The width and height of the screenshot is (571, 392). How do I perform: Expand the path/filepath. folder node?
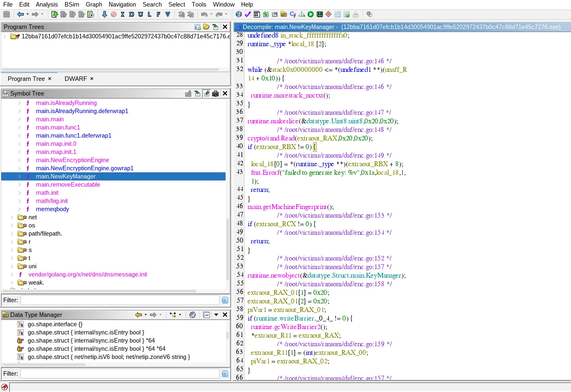(12, 234)
